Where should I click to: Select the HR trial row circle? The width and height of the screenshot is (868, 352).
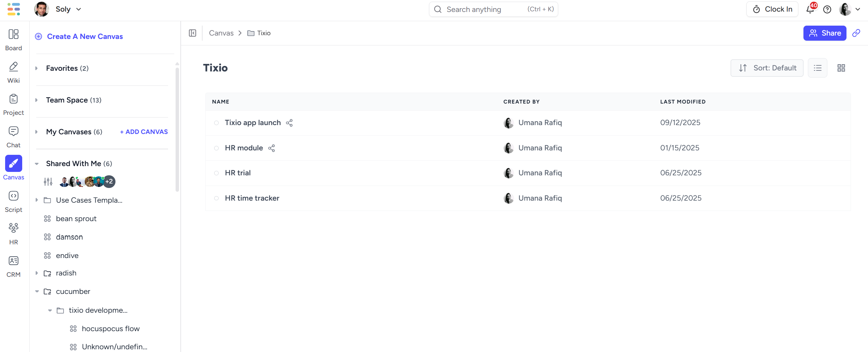click(x=217, y=173)
